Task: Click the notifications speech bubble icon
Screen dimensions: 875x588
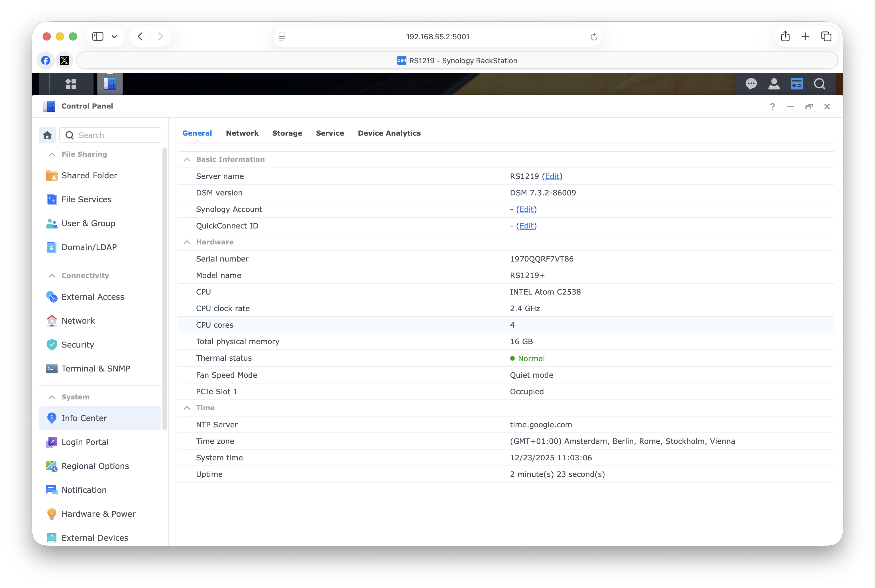Action: tap(751, 84)
